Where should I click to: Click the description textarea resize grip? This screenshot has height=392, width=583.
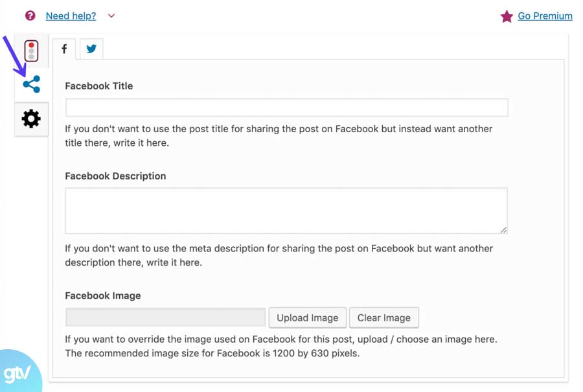point(504,230)
